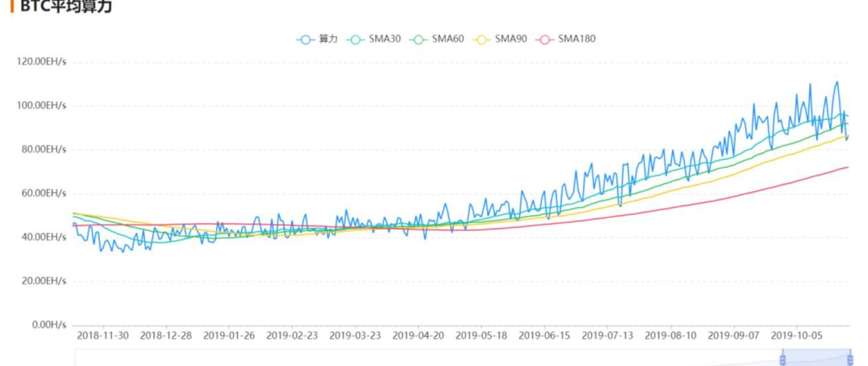Click the teal SMA30 legend marker icon
The image size is (868, 366).
click(355, 39)
